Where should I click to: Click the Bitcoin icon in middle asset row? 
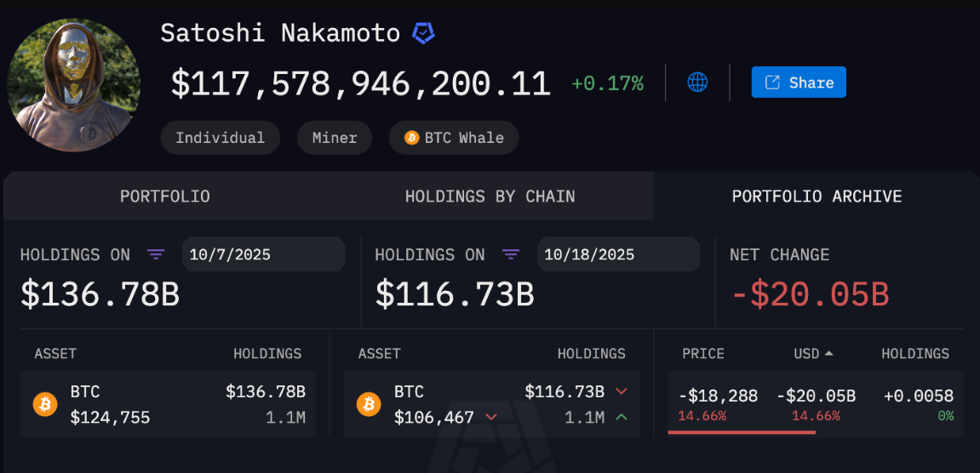pos(369,404)
